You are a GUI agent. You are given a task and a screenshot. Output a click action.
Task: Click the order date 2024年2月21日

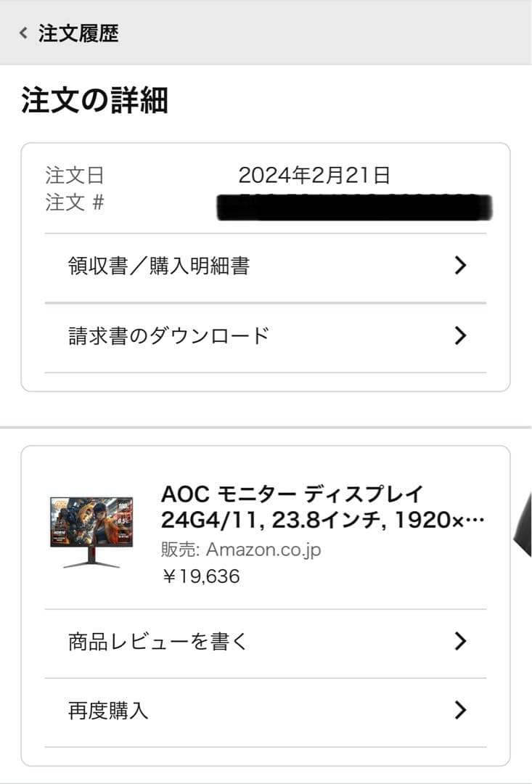[316, 173]
